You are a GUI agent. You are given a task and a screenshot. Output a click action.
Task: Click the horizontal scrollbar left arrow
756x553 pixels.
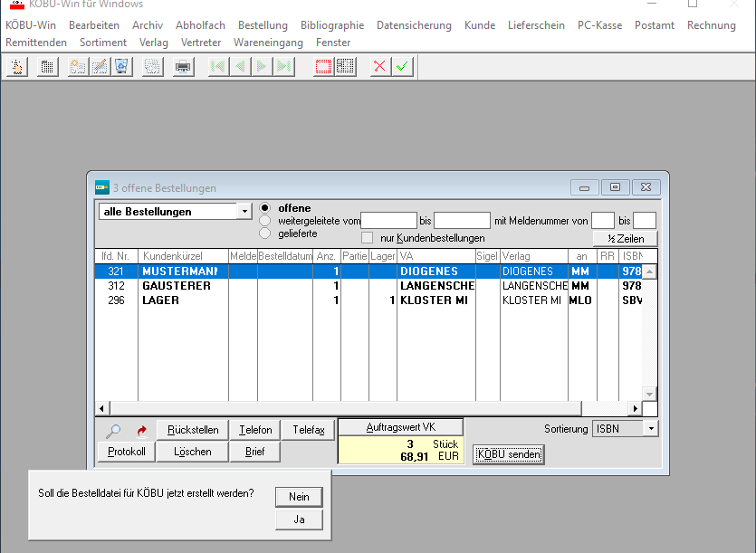[101, 408]
